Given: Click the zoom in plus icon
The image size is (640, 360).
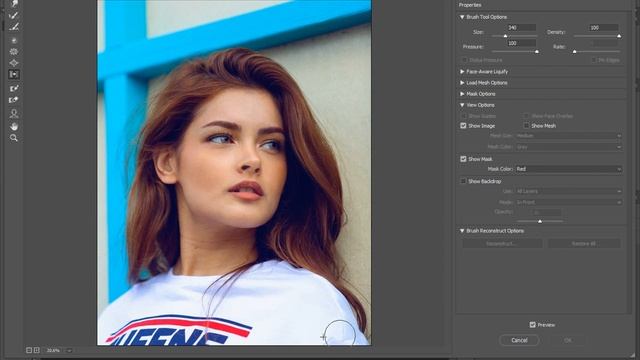Looking at the screenshot, I should click(37, 350).
